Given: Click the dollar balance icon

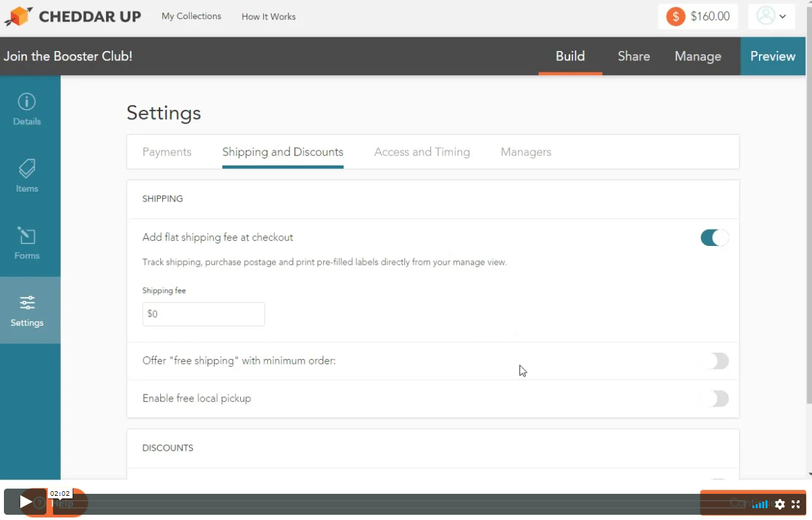Looking at the screenshot, I should pos(675,16).
